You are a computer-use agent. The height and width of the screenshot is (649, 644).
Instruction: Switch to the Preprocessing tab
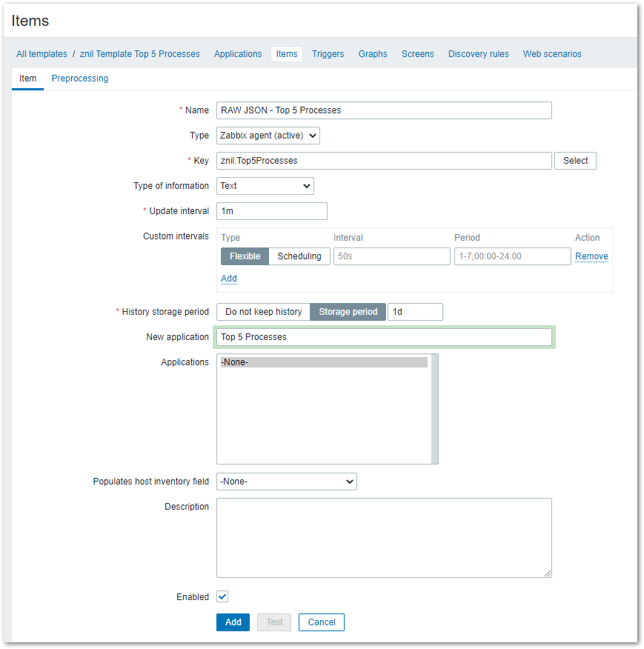[79, 79]
